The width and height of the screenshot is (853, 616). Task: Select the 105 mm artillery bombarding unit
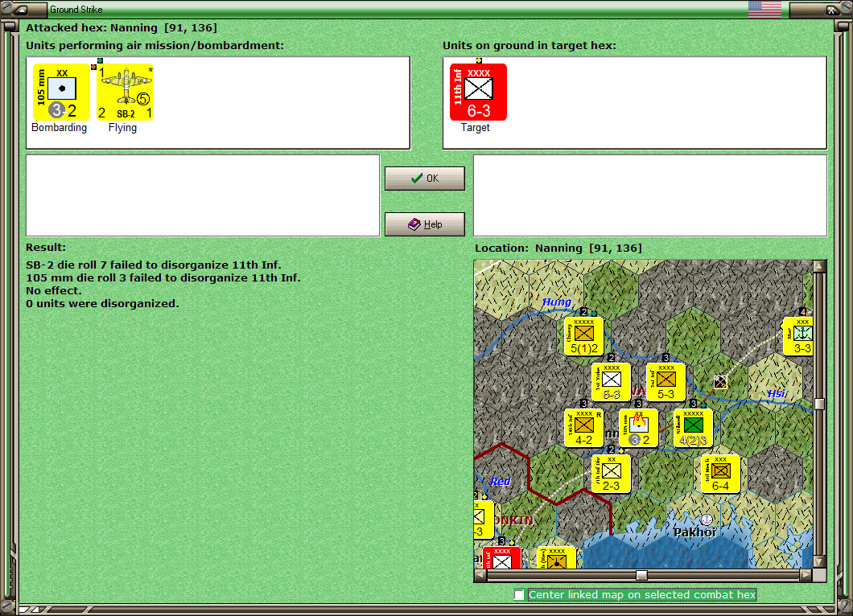61,92
